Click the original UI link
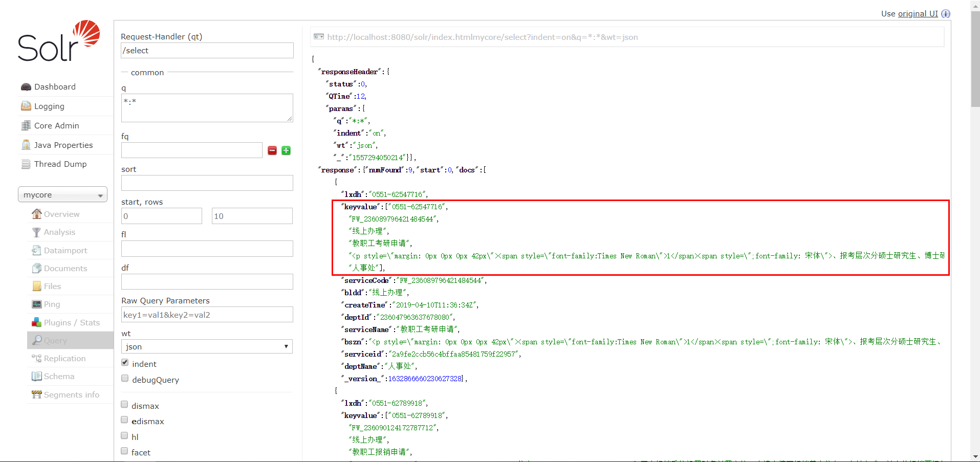The height and width of the screenshot is (462, 980). [x=918, y=14]
